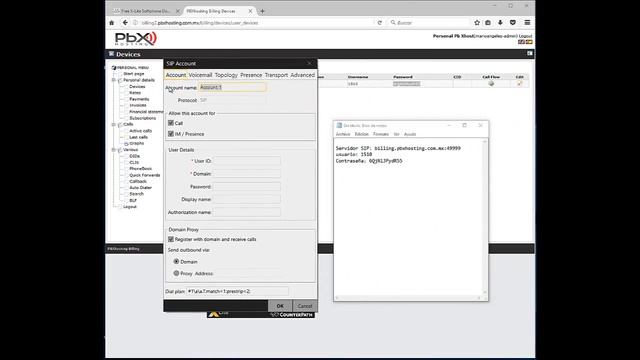Switch to the Voicemail tab
Viewport: 640px width, 360px height.
(200, 75)
